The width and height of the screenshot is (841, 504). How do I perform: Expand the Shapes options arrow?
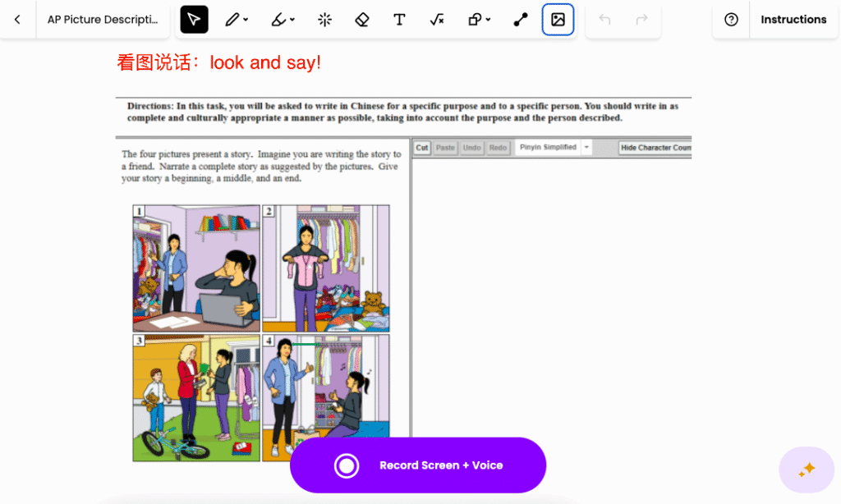[x=489, y=20]
